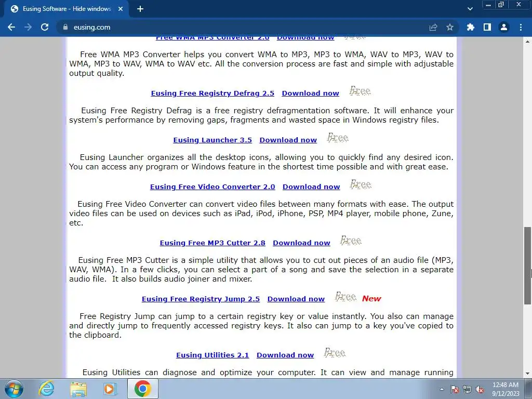Bookmark this page with star icon
Image resolution: width=532 pixels, height=399 pixels.
tap(450, 27)
